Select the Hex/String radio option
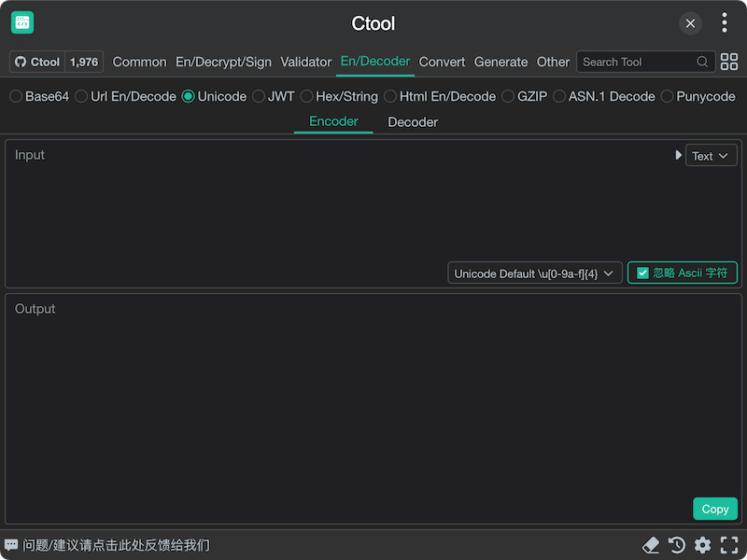 [339, 96]
